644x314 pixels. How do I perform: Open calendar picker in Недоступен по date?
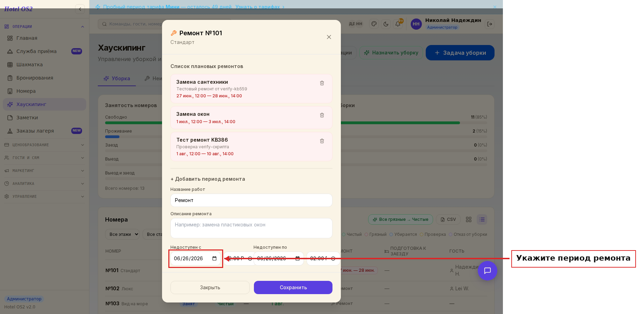click(x=298, y=259)
